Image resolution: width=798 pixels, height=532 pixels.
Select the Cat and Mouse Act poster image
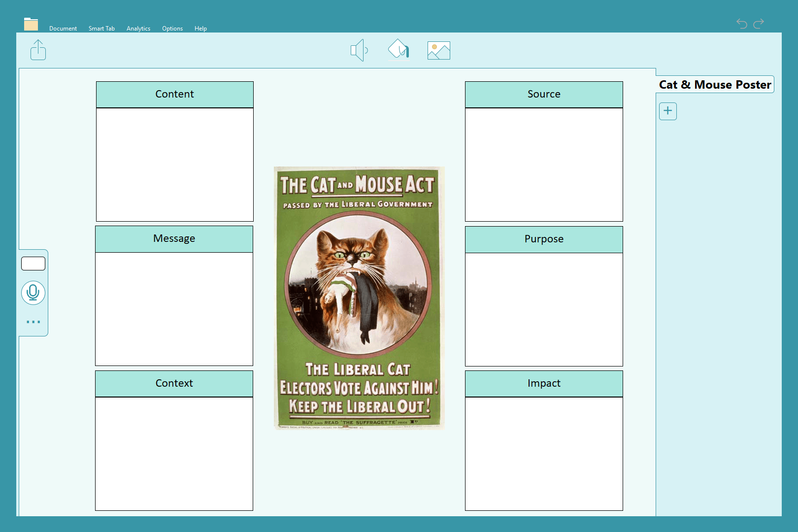[359, 298]
